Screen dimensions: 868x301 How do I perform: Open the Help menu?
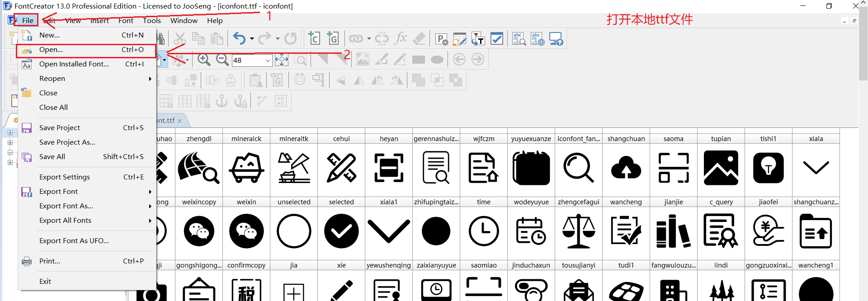point(215,21)
